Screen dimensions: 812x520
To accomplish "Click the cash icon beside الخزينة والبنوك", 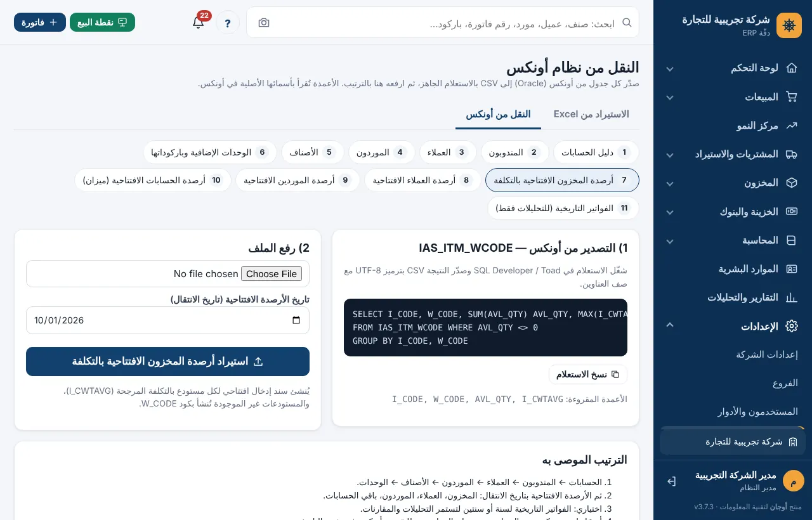I will point(791,211).
